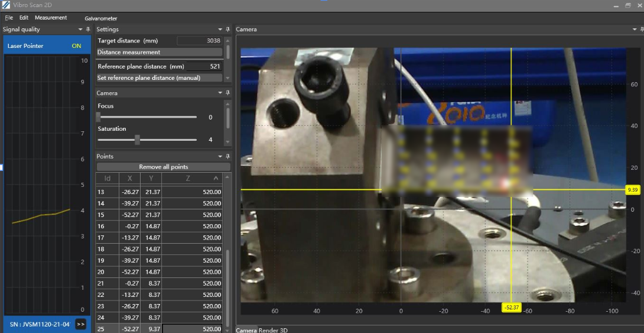Open the Settings panel dropdown arrow
The height and width of the screenshot is (333, 644).
pyautogui.click(x=220, y=29)
